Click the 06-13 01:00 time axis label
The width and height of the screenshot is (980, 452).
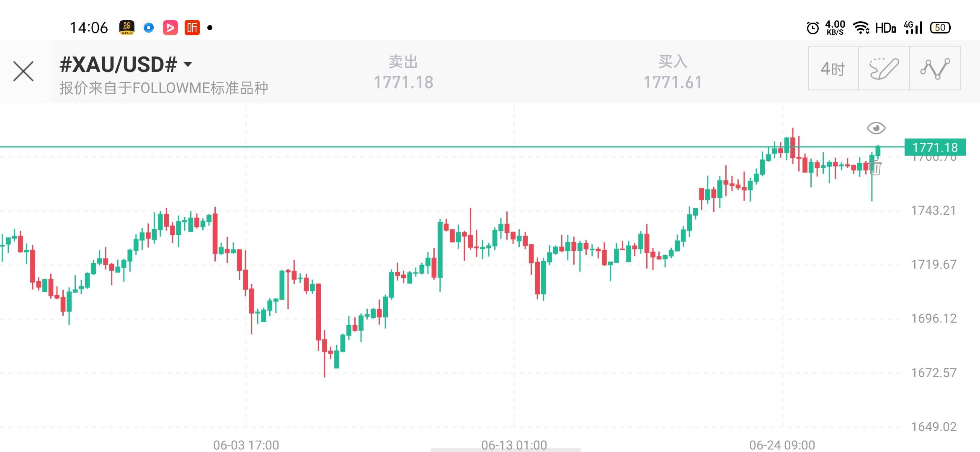click(514, 444)
